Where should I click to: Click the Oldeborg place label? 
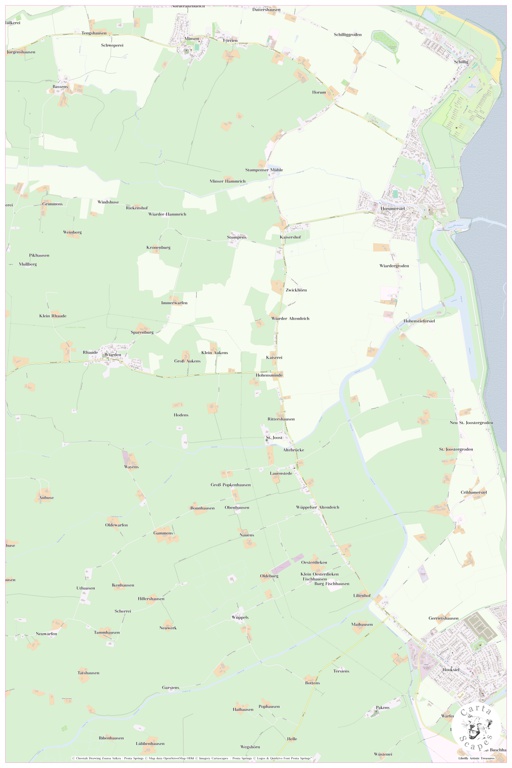(269, 576)
